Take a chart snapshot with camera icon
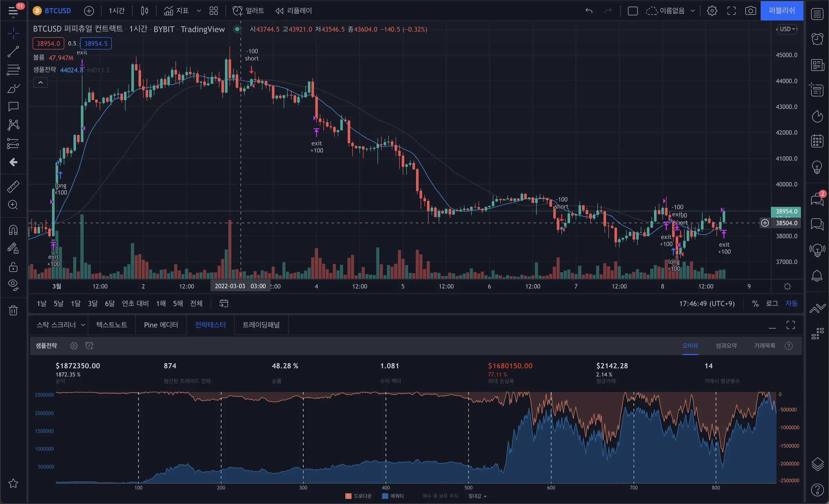Viewport: 829px width, 504px height. coord(750,11)
